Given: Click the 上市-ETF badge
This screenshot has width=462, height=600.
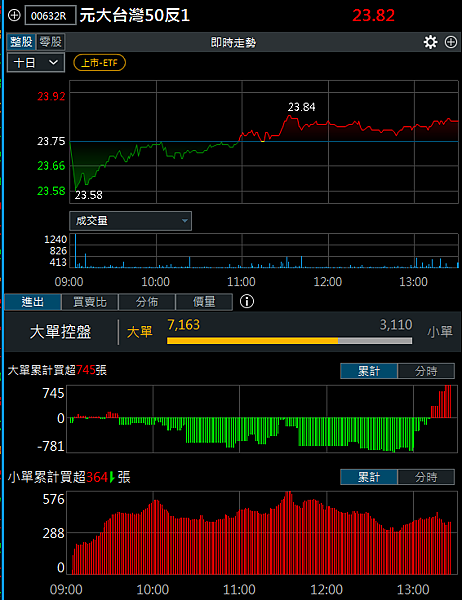Looking at the screenshot, I should [100, 63].
